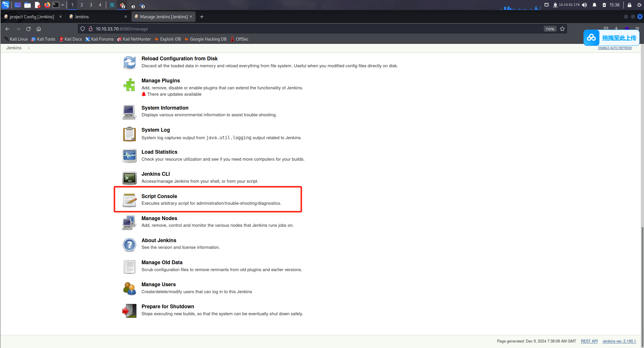This screenshot has width=644, height=348.
Task: Click the Jenkins CLI terminal icon
Action: point(129,178)
